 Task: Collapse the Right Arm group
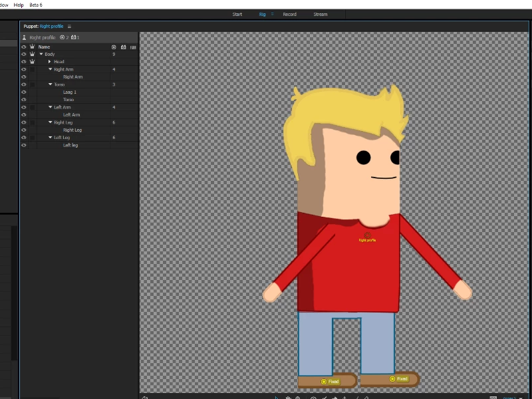[x=51, y=69]
